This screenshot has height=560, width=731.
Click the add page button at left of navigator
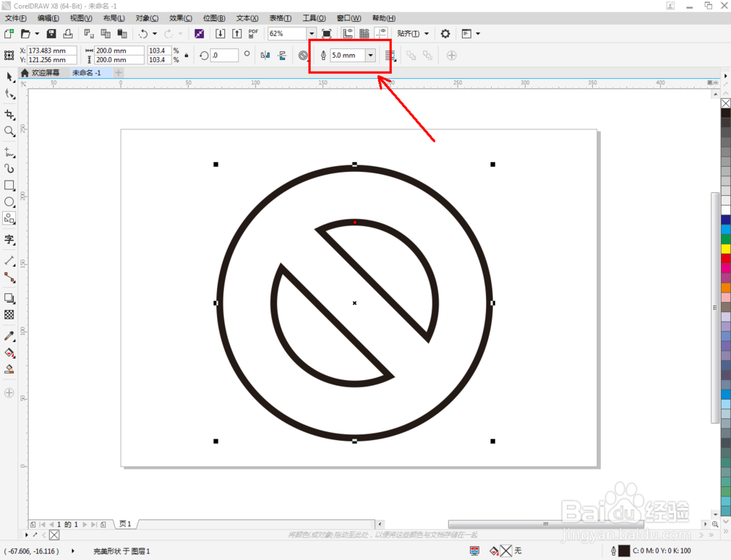click(x=33, y=525)
